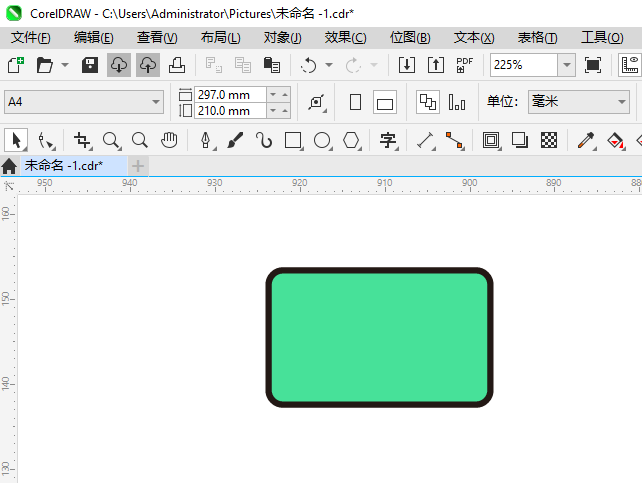Click the paste clipboard icon
The width and height of the screenshot is (642, 483).
point(271,65)
